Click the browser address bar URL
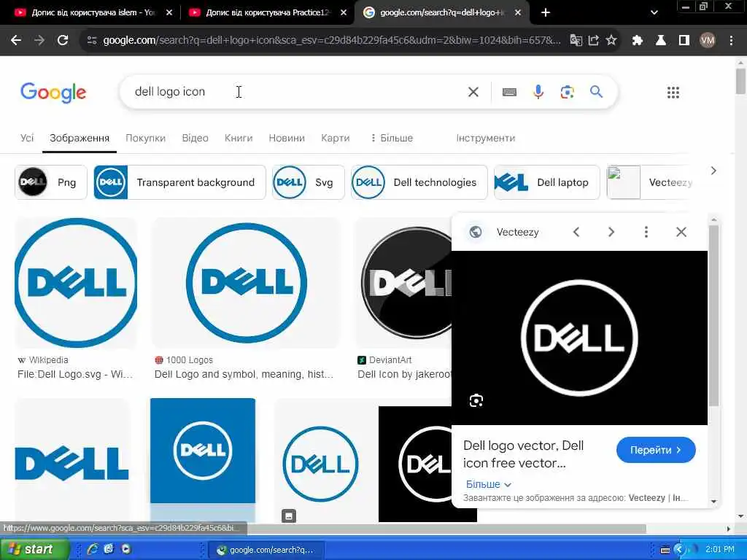The image size is (747, 560). coord(331,41)
